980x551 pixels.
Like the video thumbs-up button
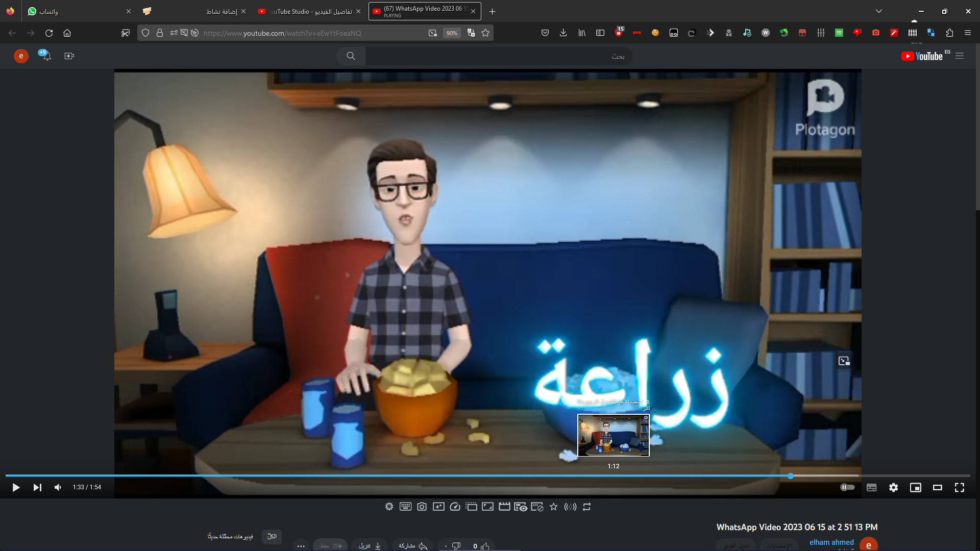481,546
